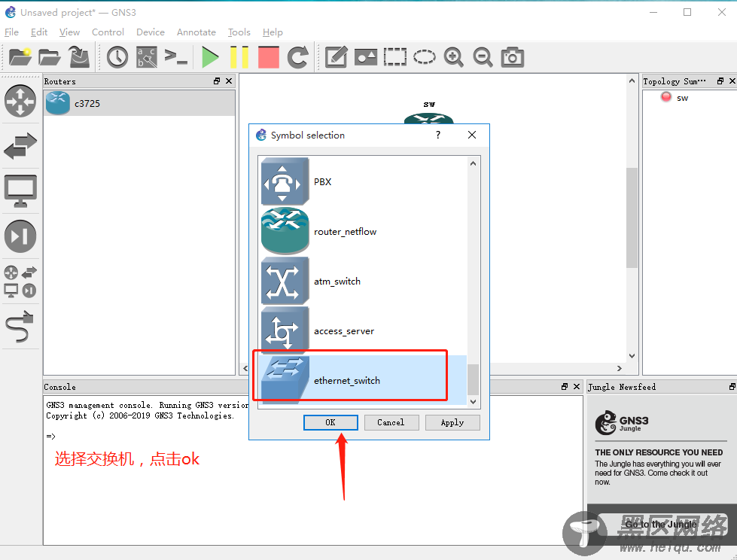
Task: Click symbol list scroll up arrow
Action: pos(474,163)
